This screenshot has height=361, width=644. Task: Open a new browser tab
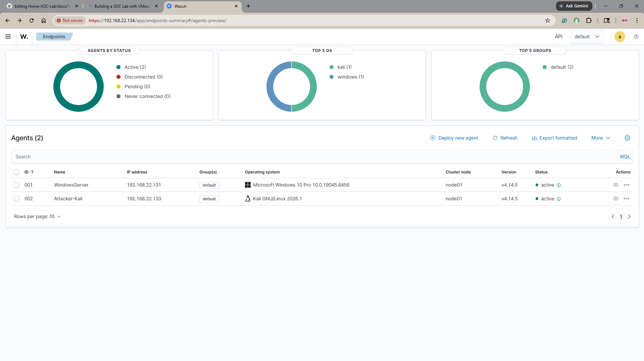(248, 6)
